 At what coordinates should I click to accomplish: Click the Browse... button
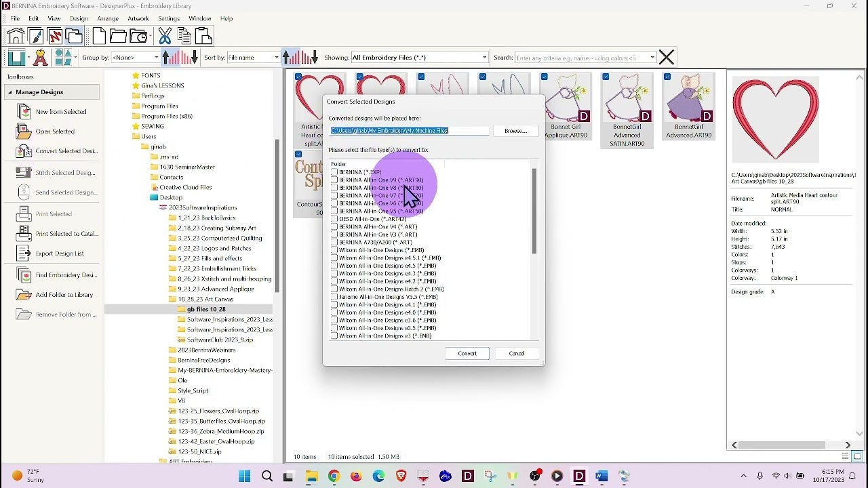[x=515, y=131]
